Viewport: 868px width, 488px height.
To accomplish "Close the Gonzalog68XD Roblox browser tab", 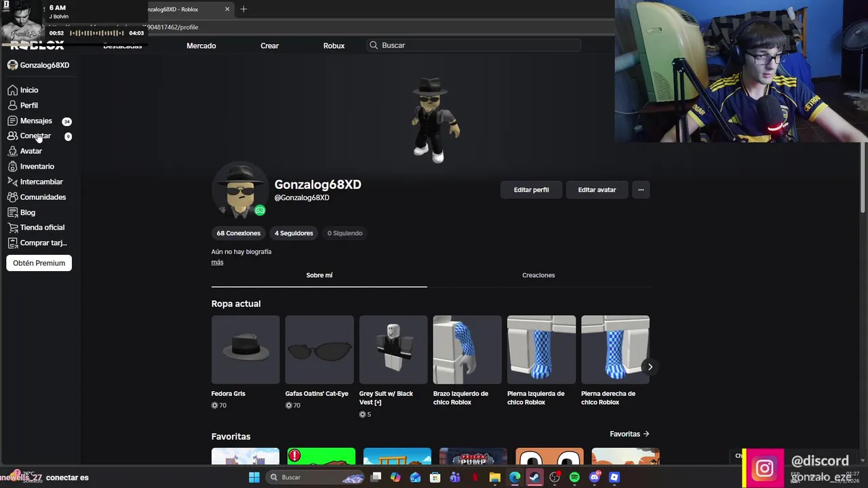I will click(x=227, y=9).
